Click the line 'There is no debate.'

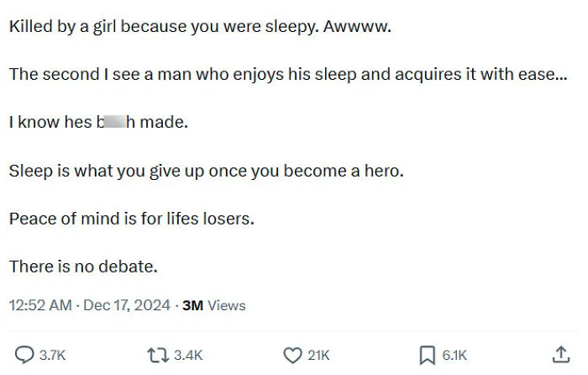(83, 267)
